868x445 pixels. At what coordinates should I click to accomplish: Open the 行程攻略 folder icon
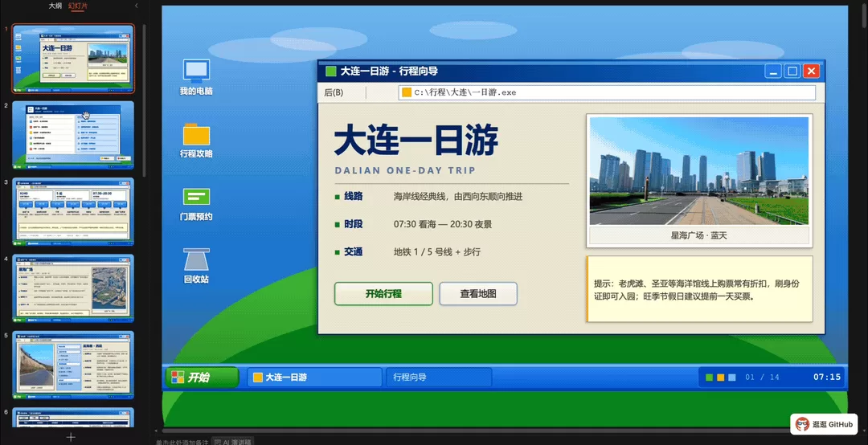pos(196,140)
